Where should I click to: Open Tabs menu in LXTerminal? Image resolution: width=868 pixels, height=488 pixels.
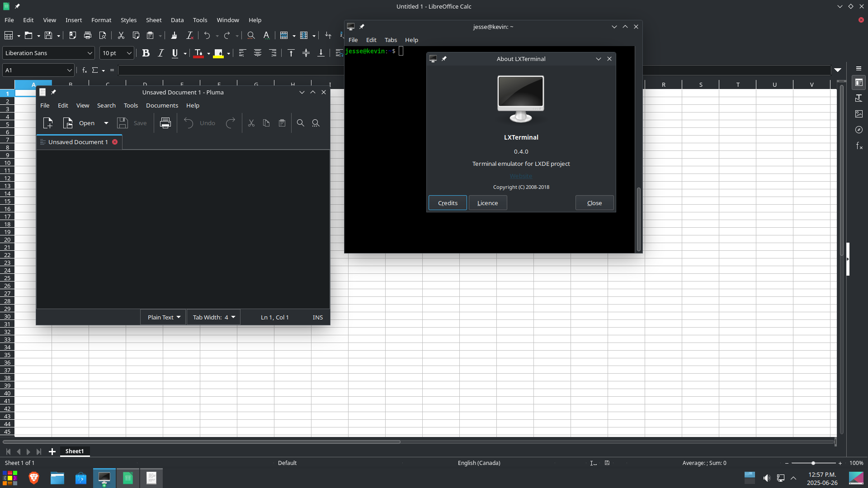click(391, 40)
